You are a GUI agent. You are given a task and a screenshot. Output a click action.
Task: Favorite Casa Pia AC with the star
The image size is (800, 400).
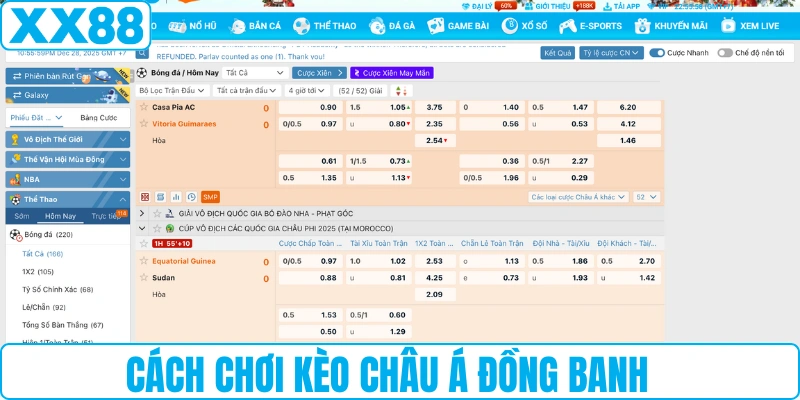click(x=144, y=107)
